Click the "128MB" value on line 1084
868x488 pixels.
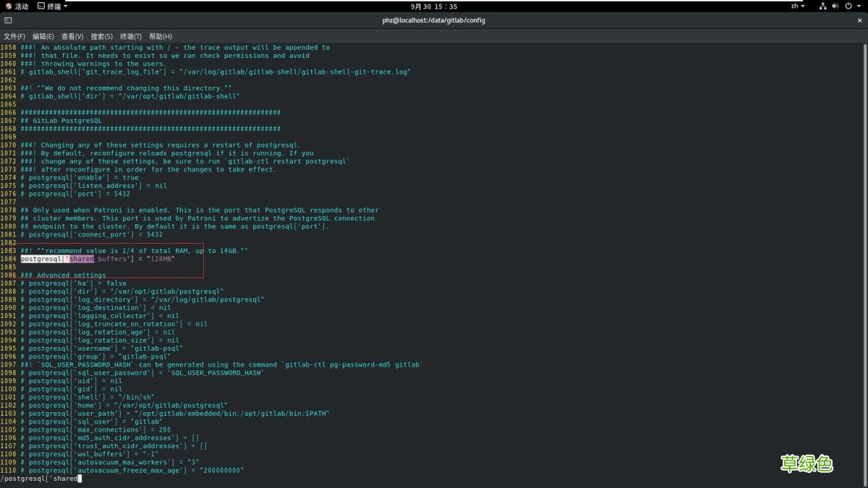161,259
